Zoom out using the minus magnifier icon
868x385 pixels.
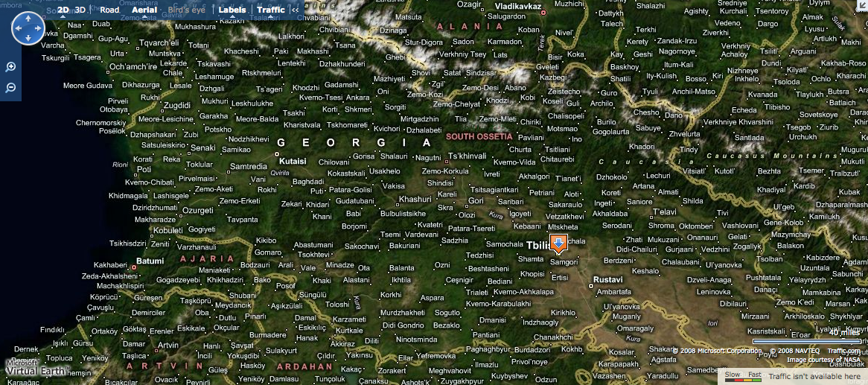tap(10, 88)
